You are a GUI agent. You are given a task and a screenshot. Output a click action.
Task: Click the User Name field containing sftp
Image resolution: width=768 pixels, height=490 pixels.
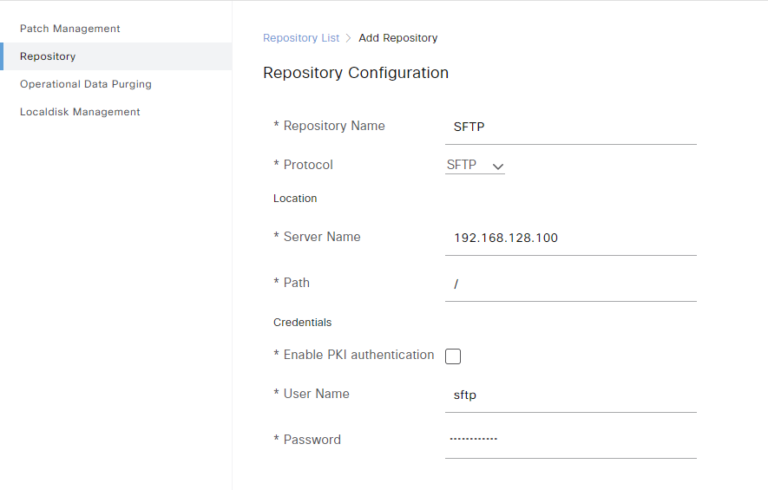coord(570,395)
